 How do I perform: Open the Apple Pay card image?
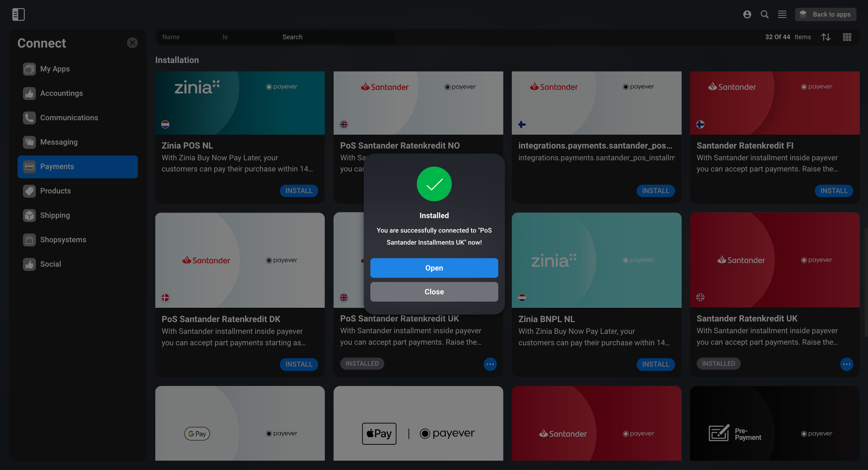click(418, 424)
